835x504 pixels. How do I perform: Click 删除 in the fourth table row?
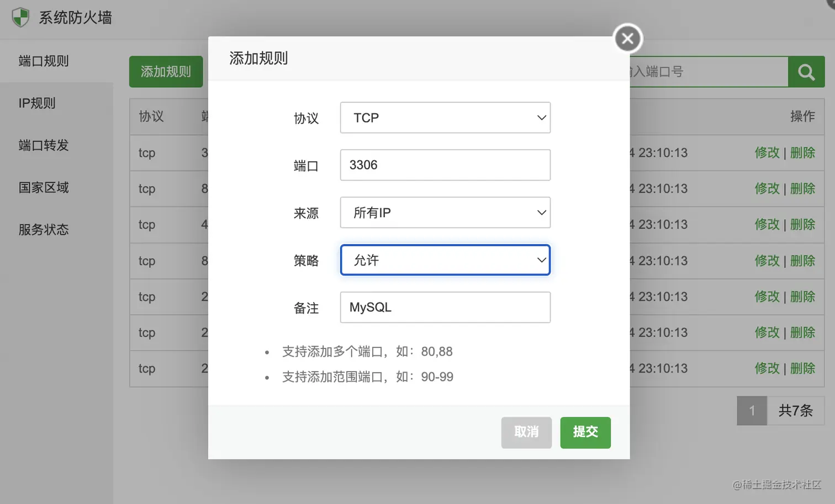802,261
